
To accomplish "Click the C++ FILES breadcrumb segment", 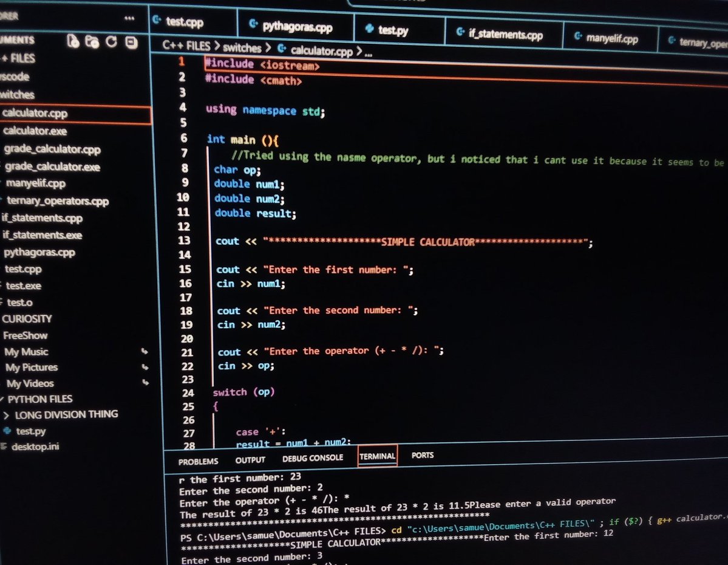I will (x=186, y=46).
